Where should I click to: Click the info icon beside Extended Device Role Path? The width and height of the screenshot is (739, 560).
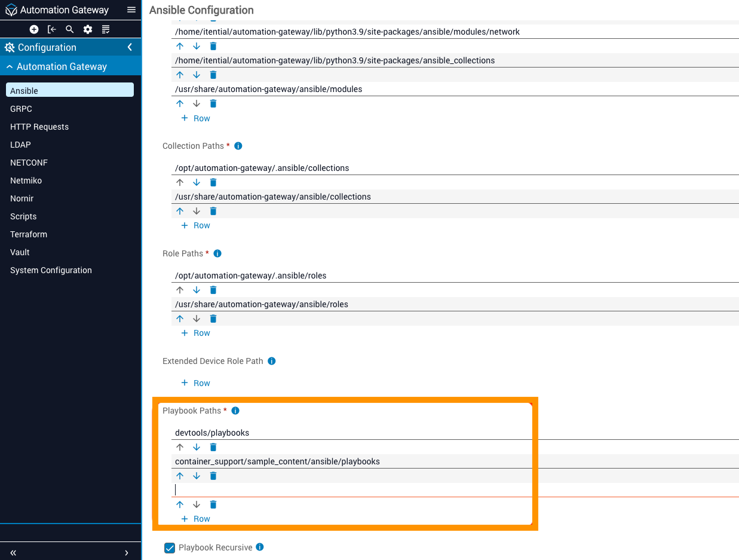[x=272, y=361]
